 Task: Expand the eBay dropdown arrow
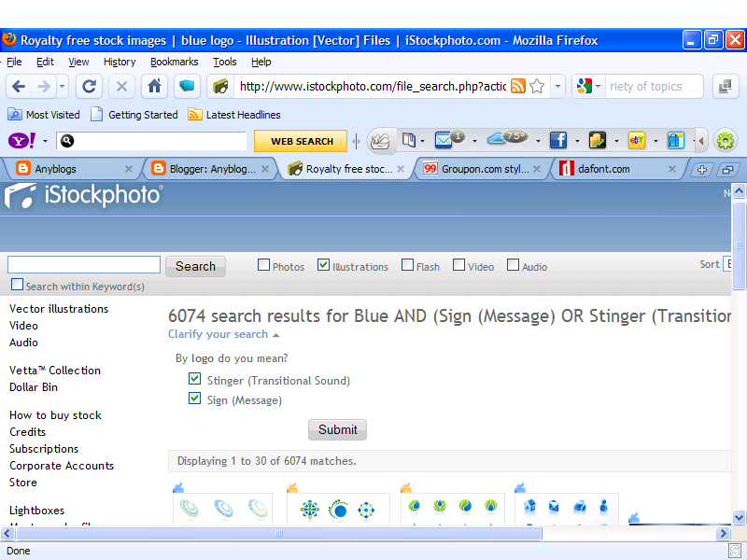click(x=655, y=141)
